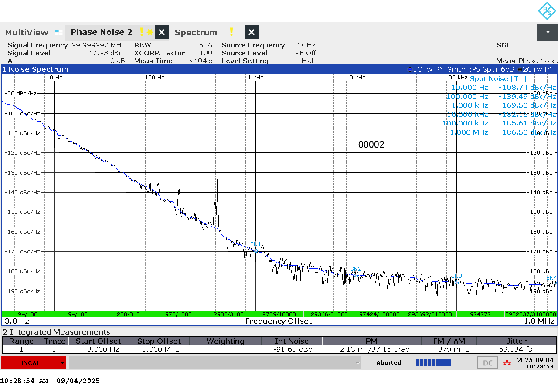Open the MultiView tab
This screenshot has width=558, height=392.
(x=27, y=32)
